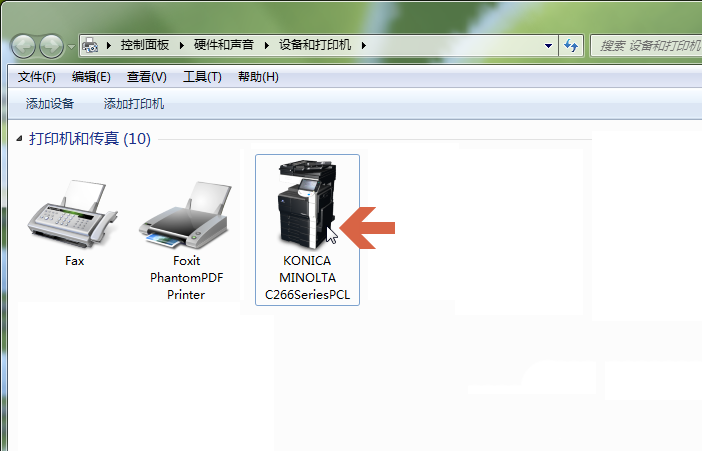The height and width of the screenshot is (451, 702).
Task: Click the 添加打印机 button
Action: 134,104
